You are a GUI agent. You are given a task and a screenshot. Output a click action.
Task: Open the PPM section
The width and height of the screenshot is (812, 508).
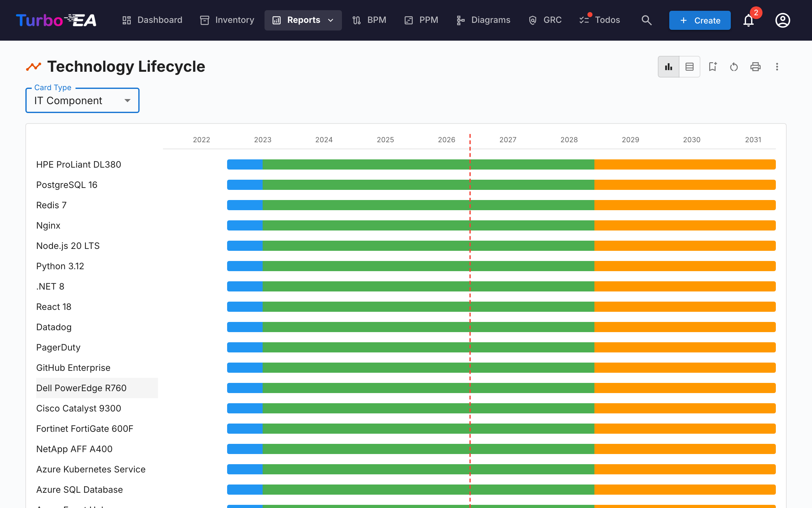click(422, 20)
